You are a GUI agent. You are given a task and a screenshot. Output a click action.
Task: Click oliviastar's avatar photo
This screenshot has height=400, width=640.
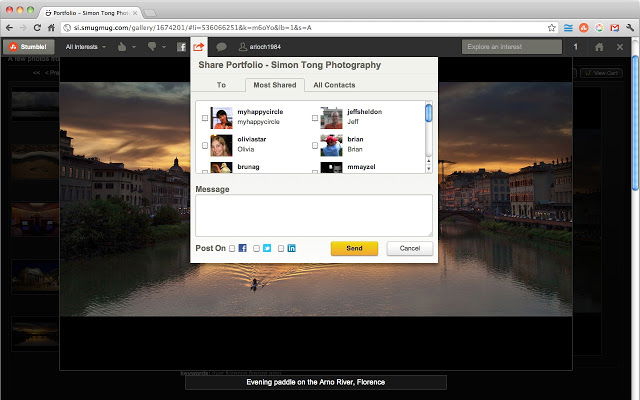pos(221,145)
